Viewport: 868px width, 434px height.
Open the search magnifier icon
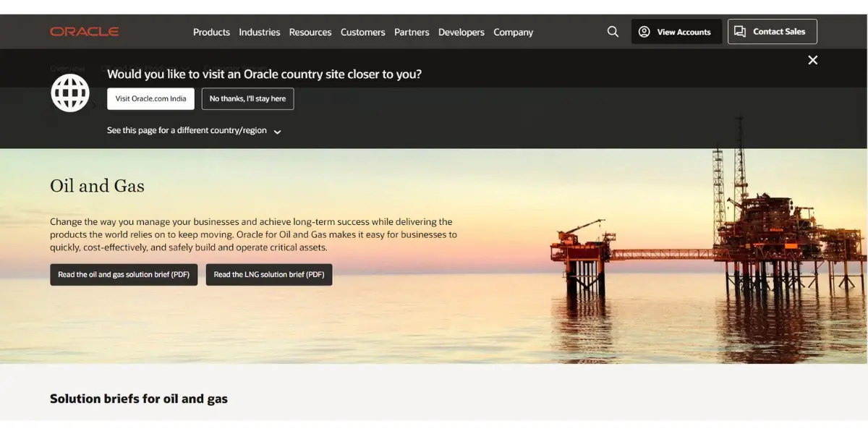(x=613, y=32)
